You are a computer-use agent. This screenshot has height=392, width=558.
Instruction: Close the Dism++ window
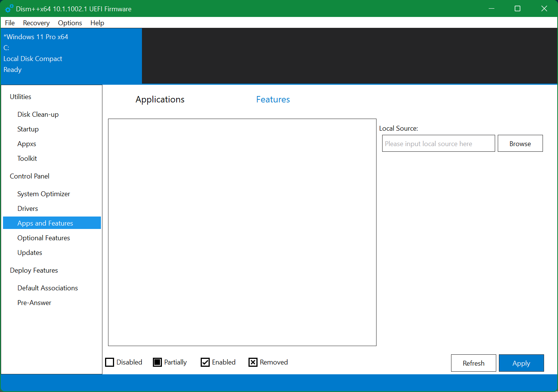pos(544,8)
